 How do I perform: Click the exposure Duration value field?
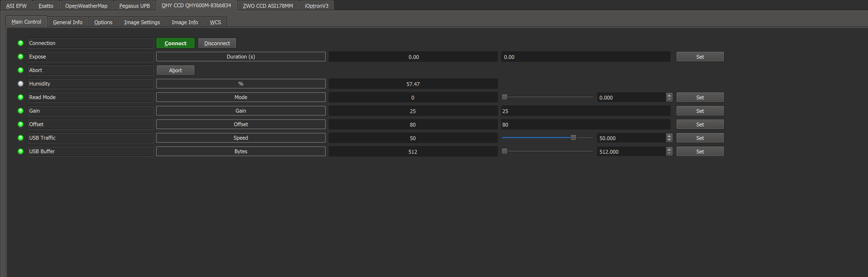click(413, 57)
